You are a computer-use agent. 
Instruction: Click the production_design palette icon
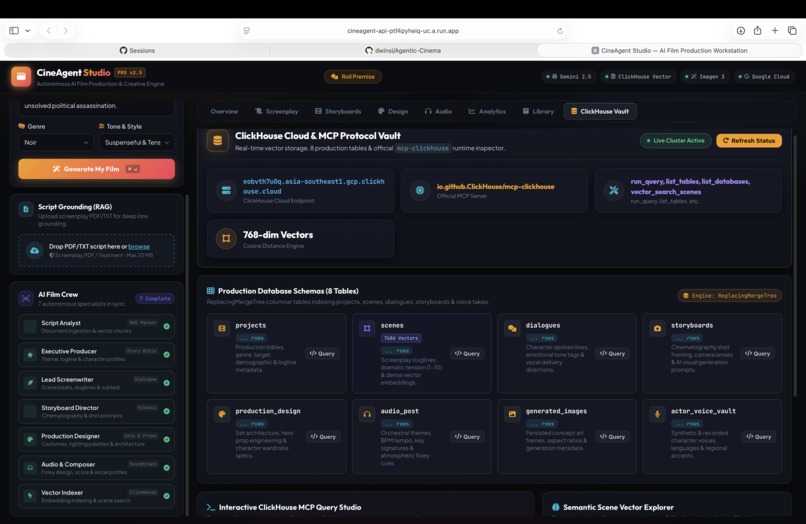(x=222, y=414)
